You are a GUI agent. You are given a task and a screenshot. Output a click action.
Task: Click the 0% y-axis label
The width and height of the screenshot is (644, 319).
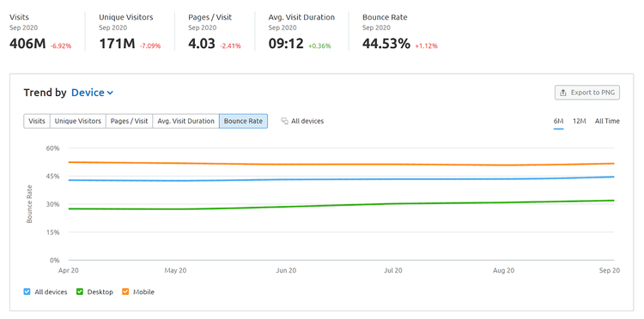click(x=55, y=261)
